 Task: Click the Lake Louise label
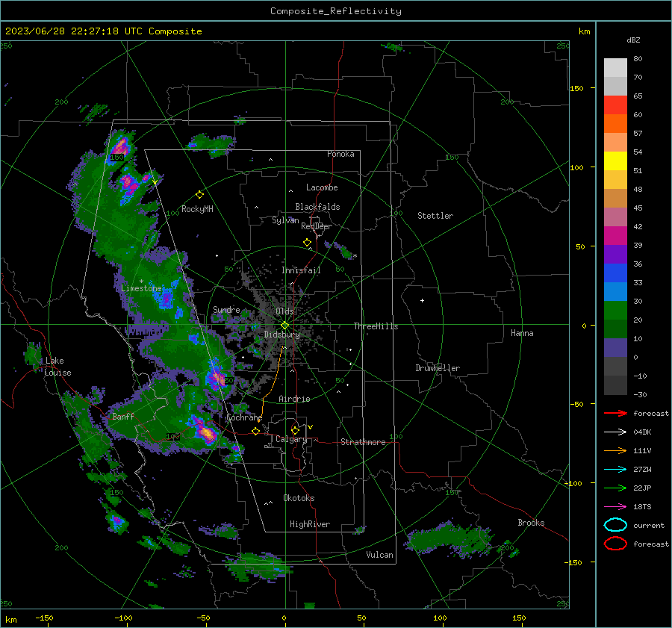57,367
